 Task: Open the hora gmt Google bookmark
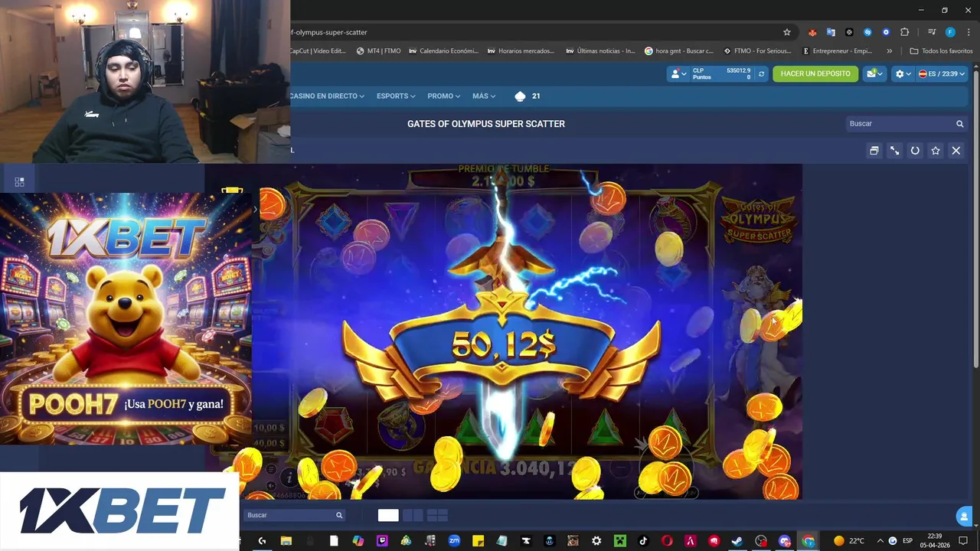pos(679,51)
